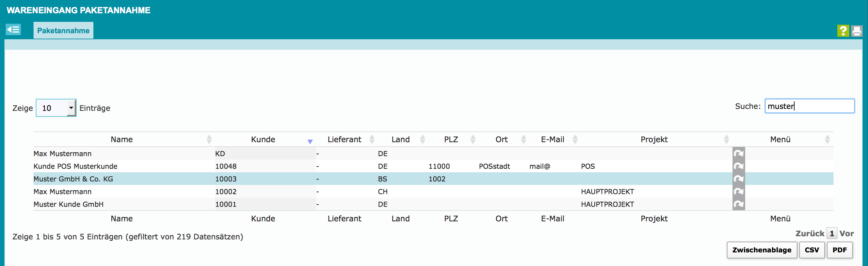Click forward arrow icon for Muster GmbH & Co. KG
This screenshot has height=266, width=868.
point(738,179)
